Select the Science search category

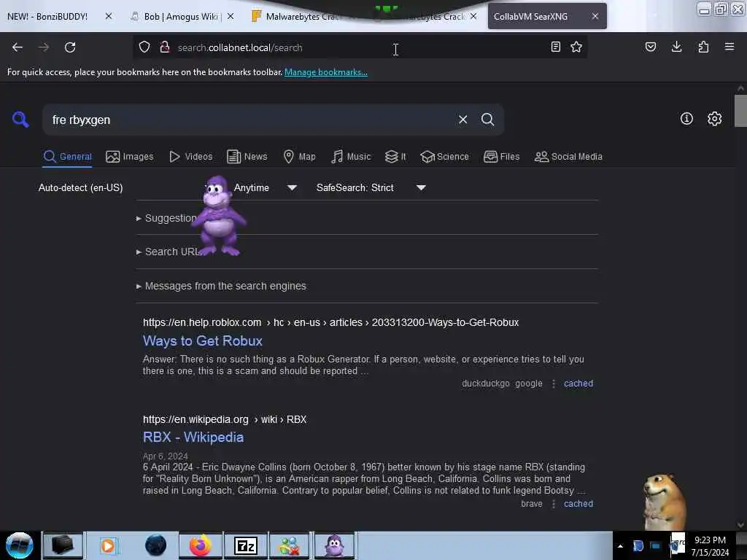click(x=445, y=156)
